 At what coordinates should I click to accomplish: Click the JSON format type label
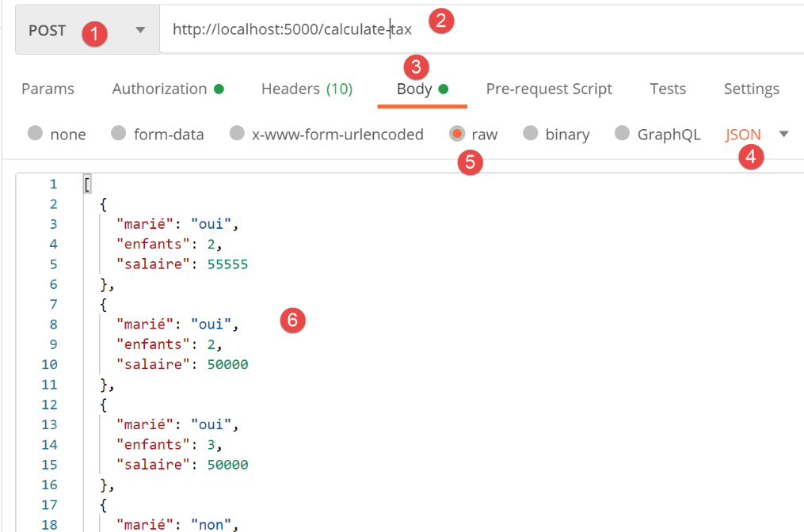tap(742, 134)
